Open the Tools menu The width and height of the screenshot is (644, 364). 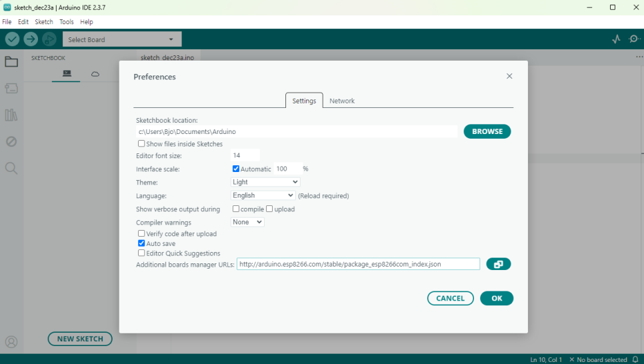click(67, 22)
